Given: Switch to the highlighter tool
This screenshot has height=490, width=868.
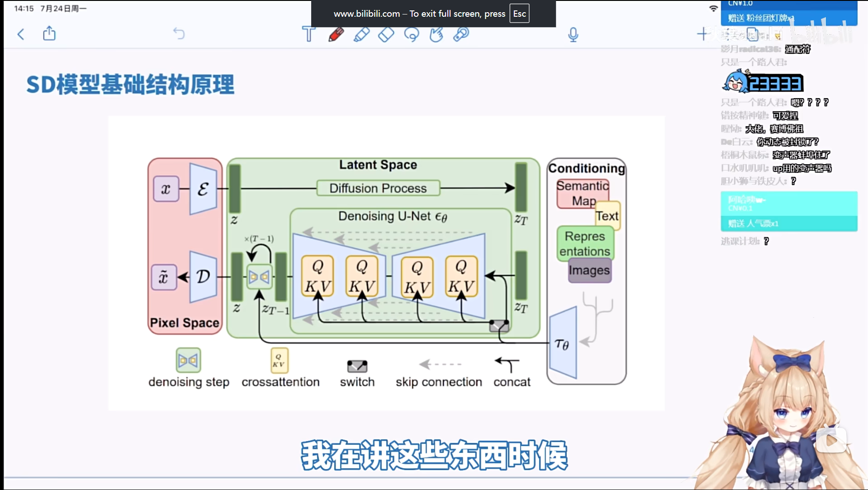Looking at the screenshot, I should [x=361, y=34].
